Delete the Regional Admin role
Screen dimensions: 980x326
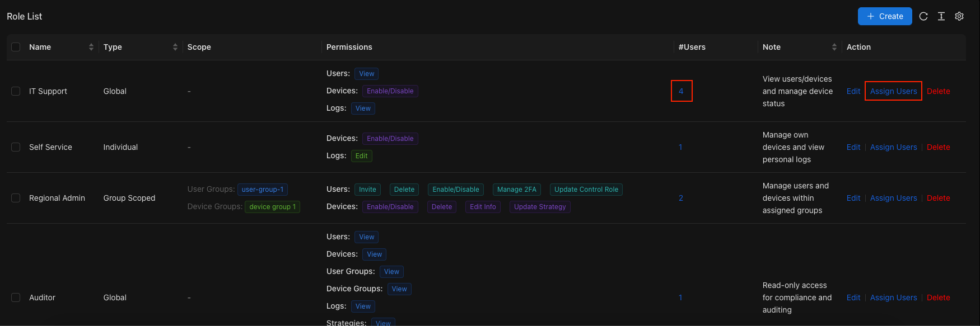click(x=939, y=198)
